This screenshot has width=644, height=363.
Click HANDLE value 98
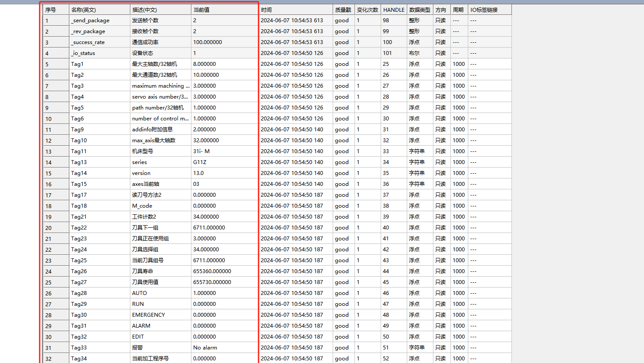click(386, 21)
